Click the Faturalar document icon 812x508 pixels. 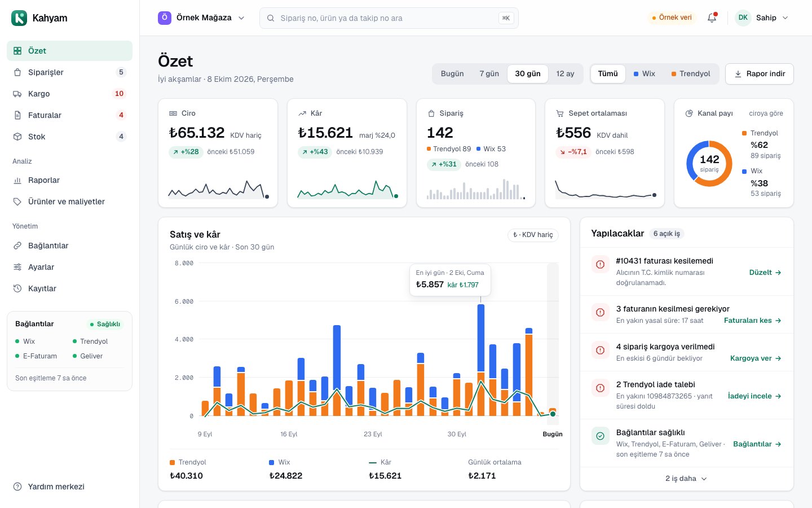[17, 115]
